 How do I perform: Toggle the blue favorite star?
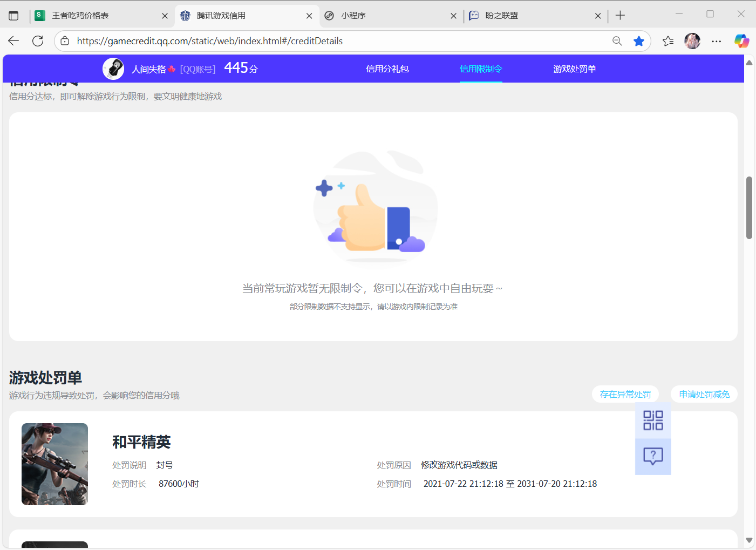639,41
